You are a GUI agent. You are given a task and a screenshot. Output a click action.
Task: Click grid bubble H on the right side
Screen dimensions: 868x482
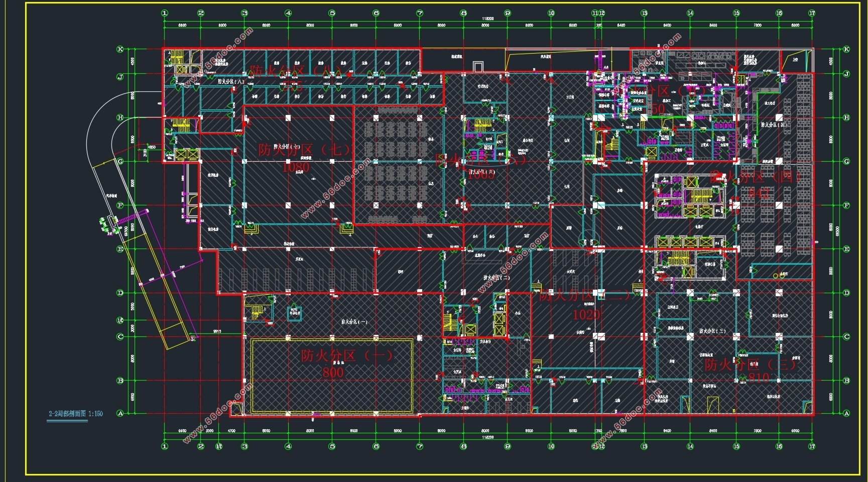point(846,117)
